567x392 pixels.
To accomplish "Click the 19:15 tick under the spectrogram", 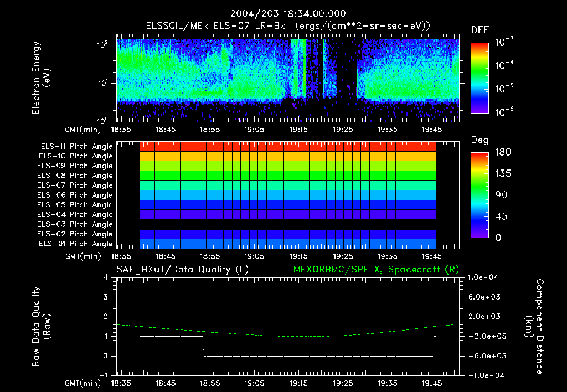I will tap(298, 130).
